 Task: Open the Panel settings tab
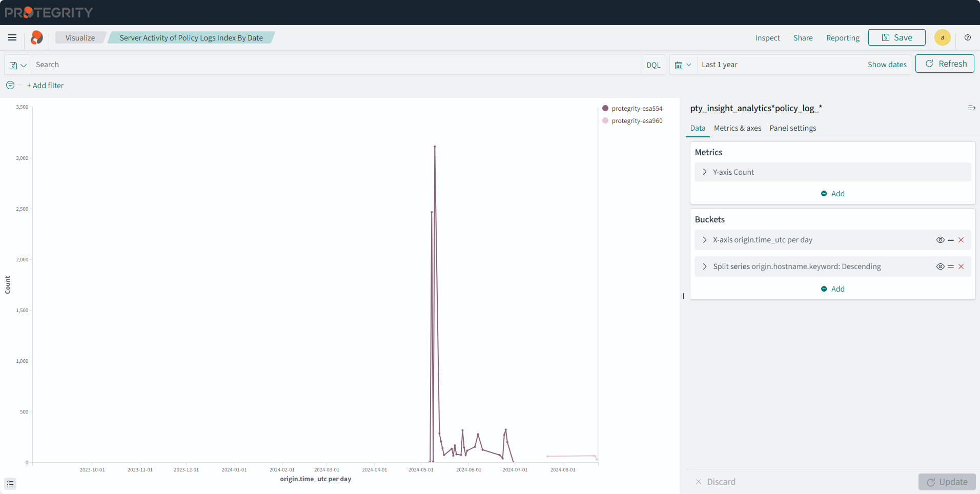tap(792, 128)
